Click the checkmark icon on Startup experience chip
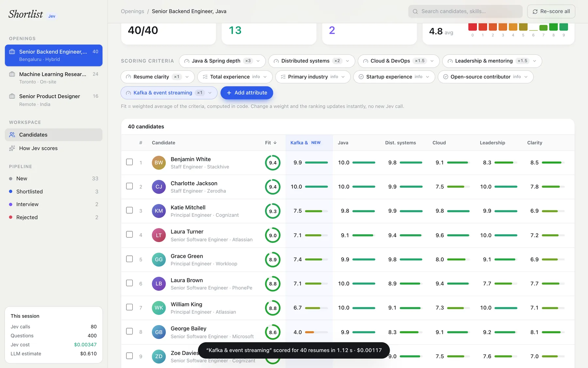The image size is (588, 368). click(x=361, y=77)
